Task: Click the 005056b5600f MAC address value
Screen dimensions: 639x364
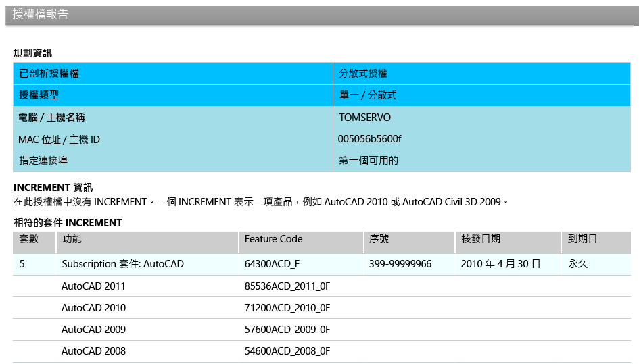Action: (369, 139)
